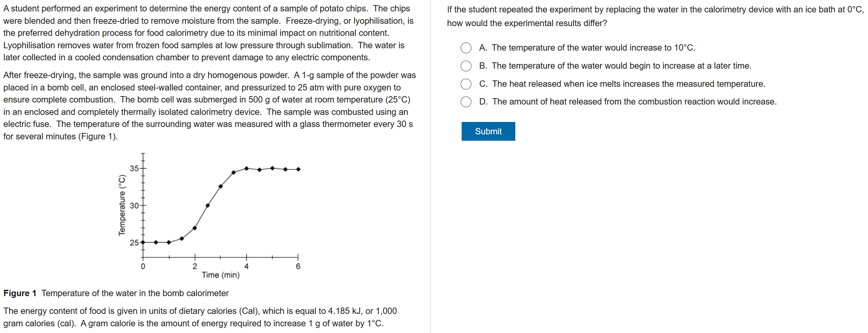This screenshot has width=868, height=333.
Task: Click the 4 minute x-axis tick label
Action: click(246, 266)
